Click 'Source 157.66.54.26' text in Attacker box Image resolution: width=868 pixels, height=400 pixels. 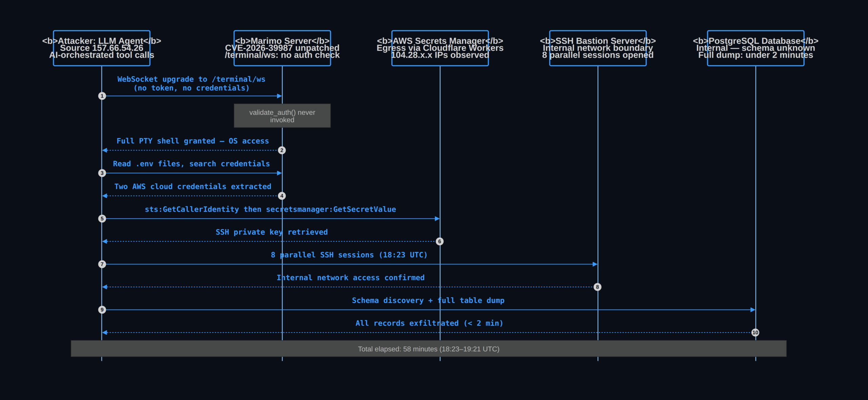102,48
